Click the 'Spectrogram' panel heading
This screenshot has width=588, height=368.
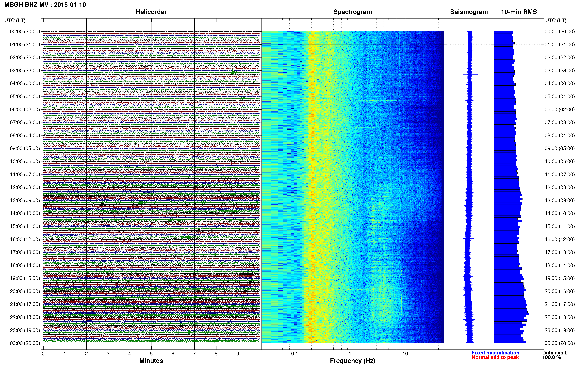(352, 12)
